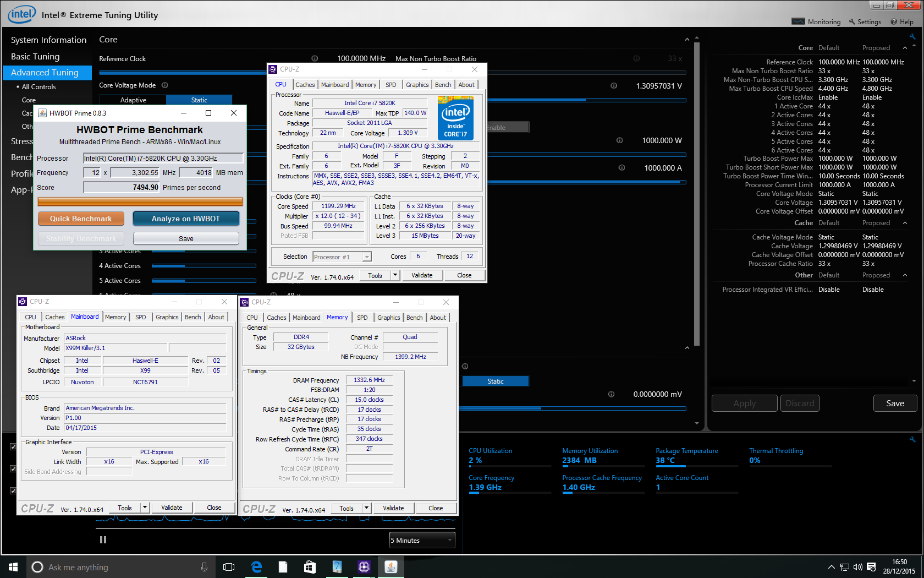924x578 pixels.
Task: Collapse the Other section in the proposed panel
Action: coord(905,275)
